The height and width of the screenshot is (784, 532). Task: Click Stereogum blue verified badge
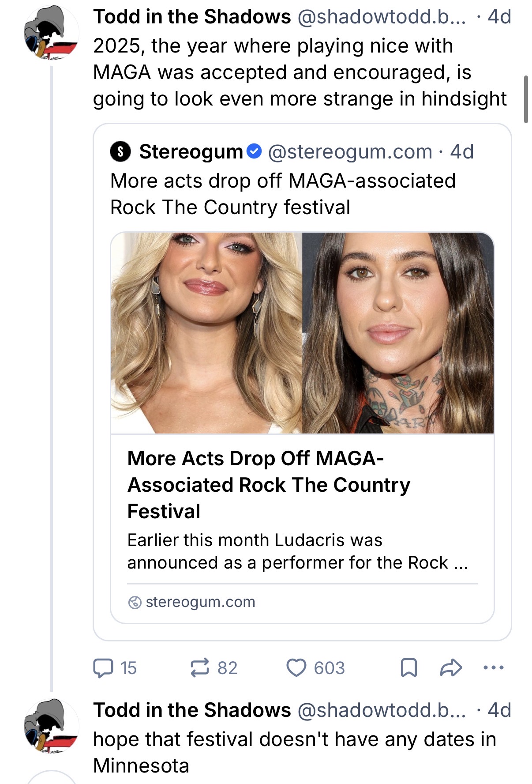tap(255, 151)
